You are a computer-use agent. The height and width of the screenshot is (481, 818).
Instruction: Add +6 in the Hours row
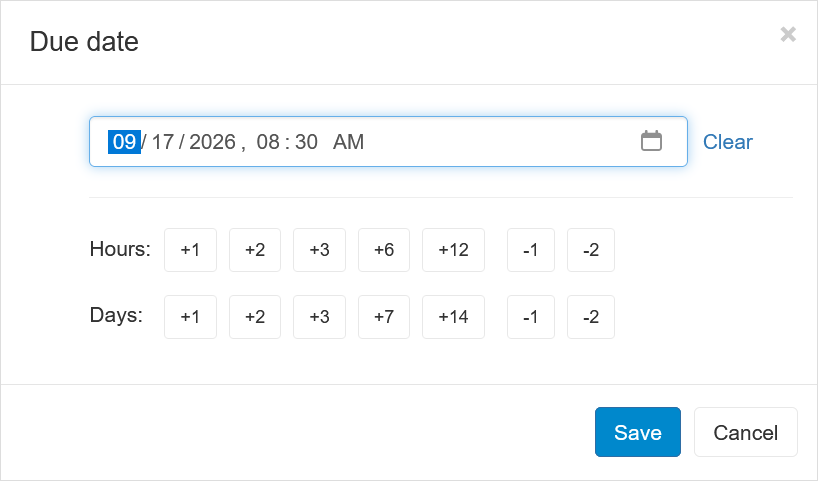[384, 250]
